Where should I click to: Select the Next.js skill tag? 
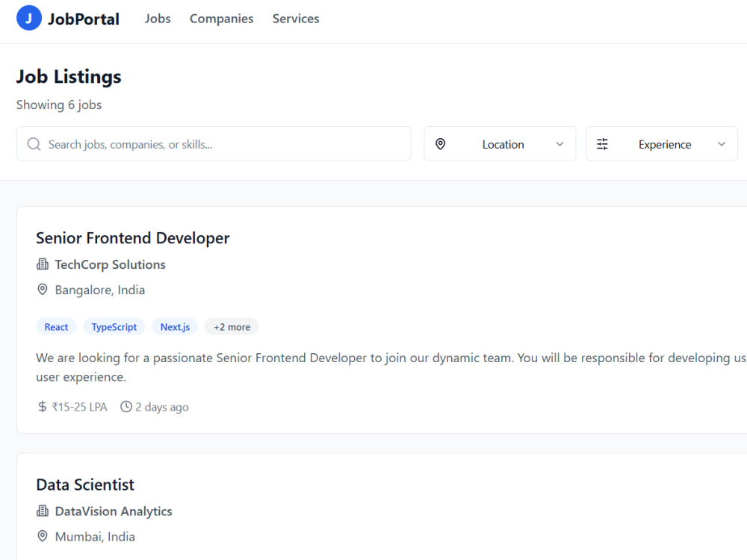pyautogui.click(x=175, y=327)
